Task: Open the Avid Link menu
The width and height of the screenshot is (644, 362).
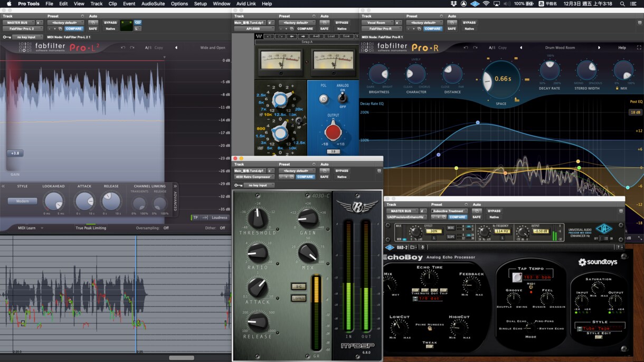Action: tap(246, 4)
